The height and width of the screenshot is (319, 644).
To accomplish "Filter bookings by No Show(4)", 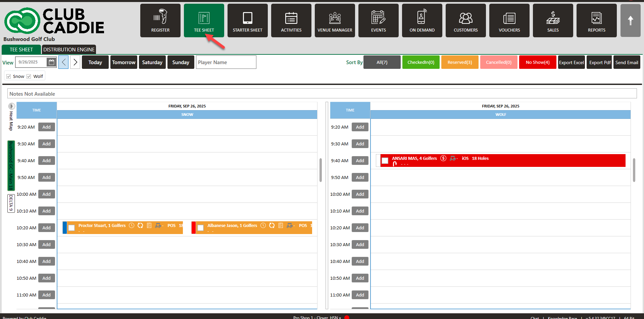I will coord(537,62).
